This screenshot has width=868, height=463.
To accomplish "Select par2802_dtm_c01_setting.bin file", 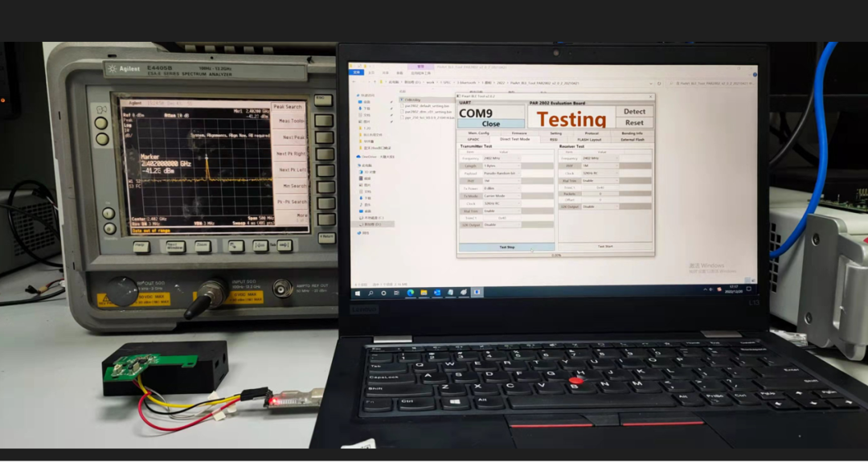I will point(428,112).
